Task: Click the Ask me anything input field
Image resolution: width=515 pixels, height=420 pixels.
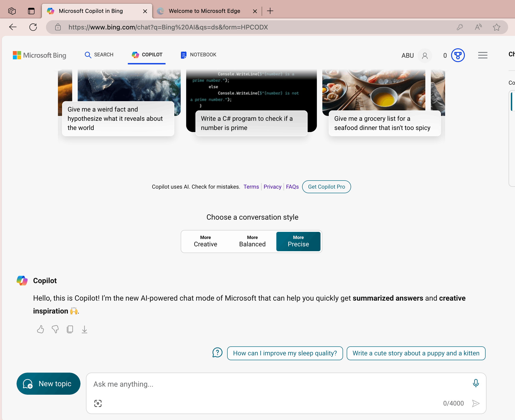Action: tap(278, 384)
